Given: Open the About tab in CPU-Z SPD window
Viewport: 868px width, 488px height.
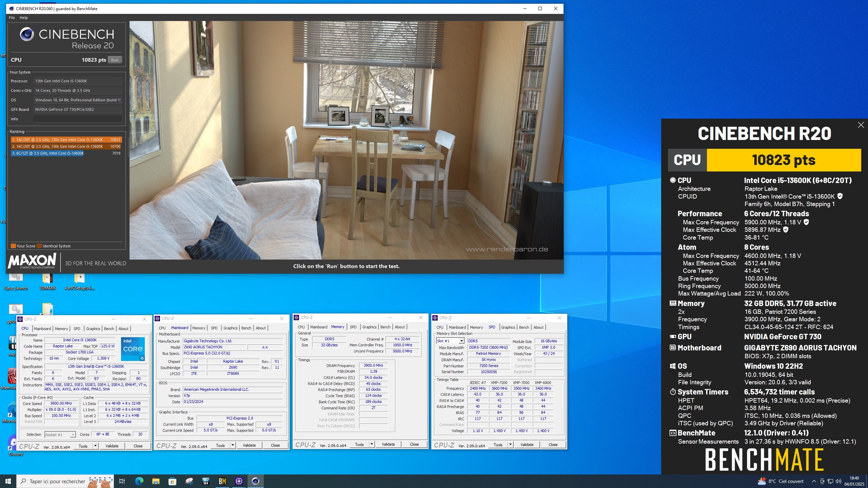Looking at the screenshot, I should pyautogui.click(x=538, y=327).
